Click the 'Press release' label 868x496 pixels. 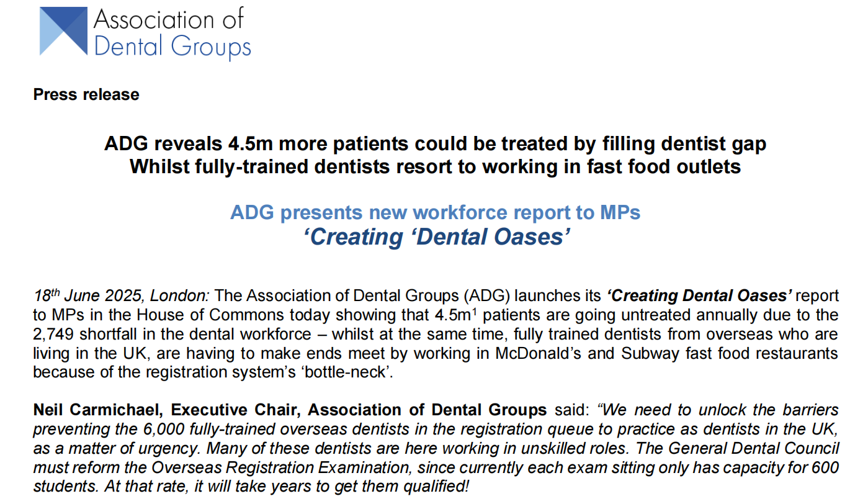[x=86, y=94]
